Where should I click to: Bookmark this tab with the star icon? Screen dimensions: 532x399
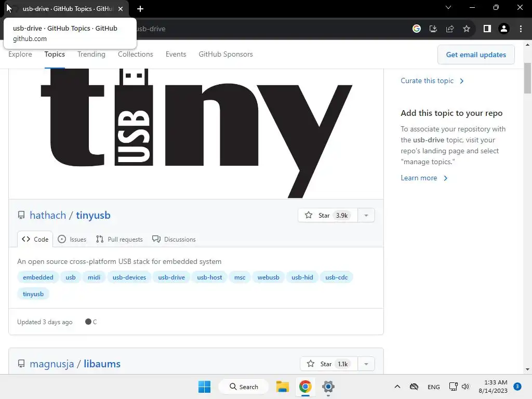467,29
